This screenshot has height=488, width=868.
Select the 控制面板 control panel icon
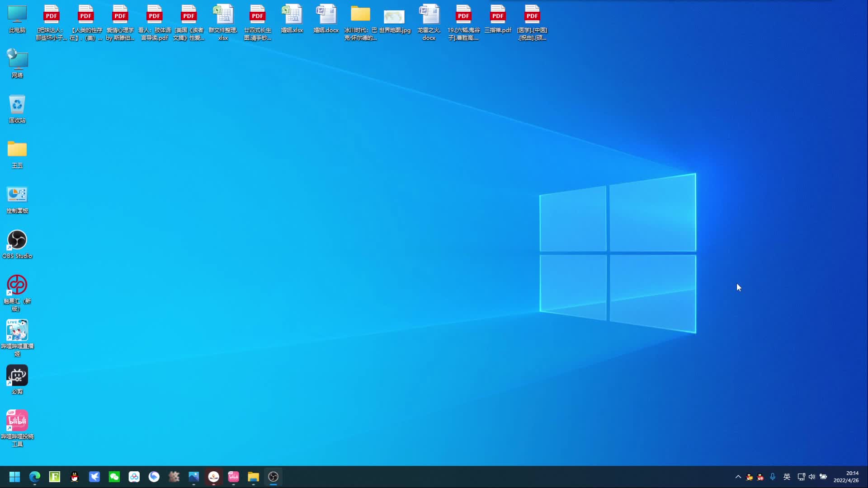click(17, 199)
